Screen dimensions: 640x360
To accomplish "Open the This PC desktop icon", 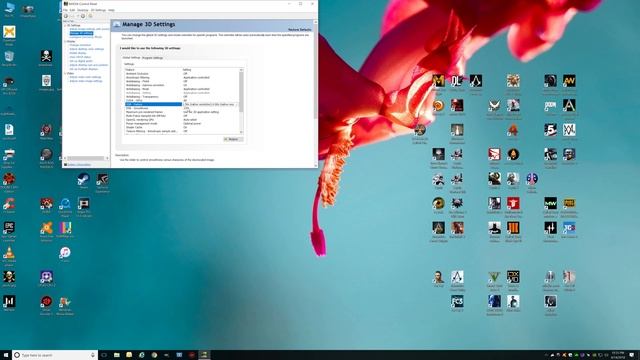I will [9, 9].
